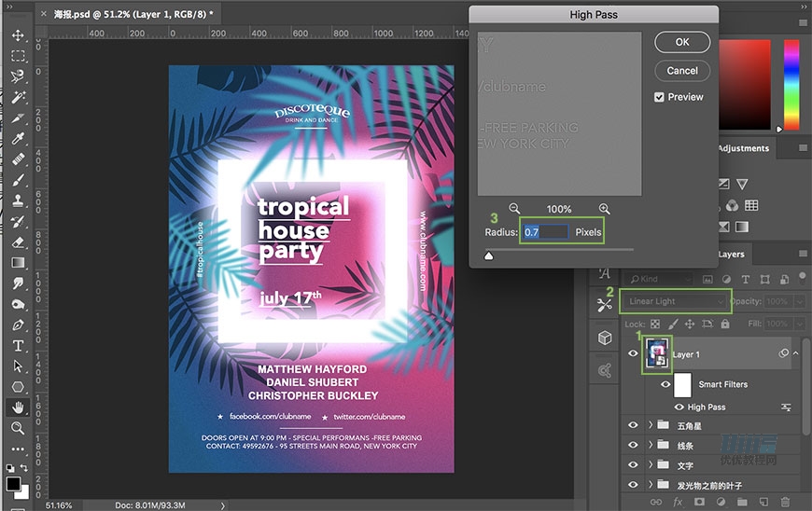Select the Hand tool in toolbar
This screenshot has width=812, height=511.
(x=18, y=407)
